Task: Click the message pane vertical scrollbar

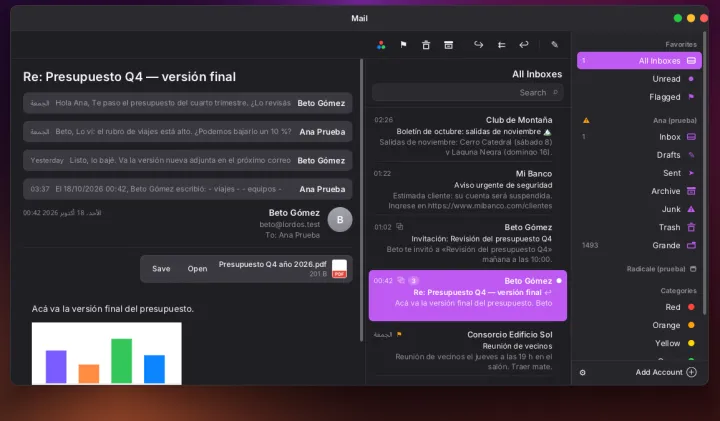Action: pos(362,200)
